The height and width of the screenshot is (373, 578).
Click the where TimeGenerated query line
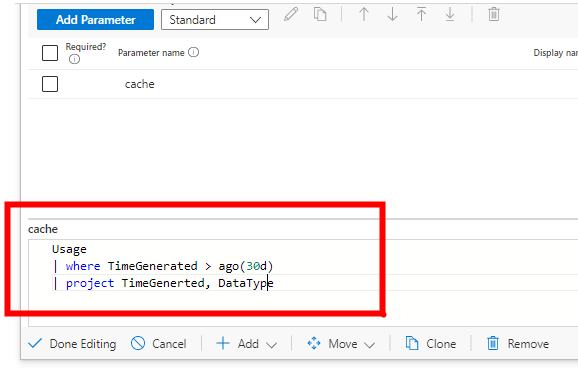[163, 266]
